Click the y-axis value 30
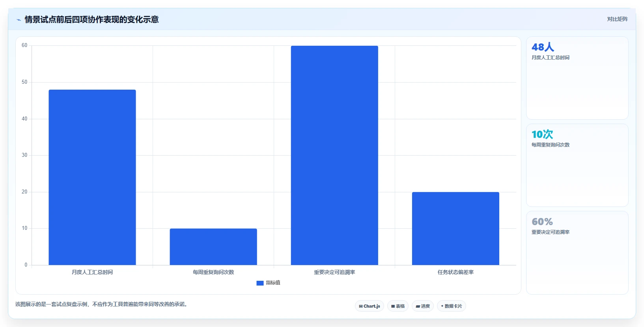The image size is (644, 327). [24, 155]
